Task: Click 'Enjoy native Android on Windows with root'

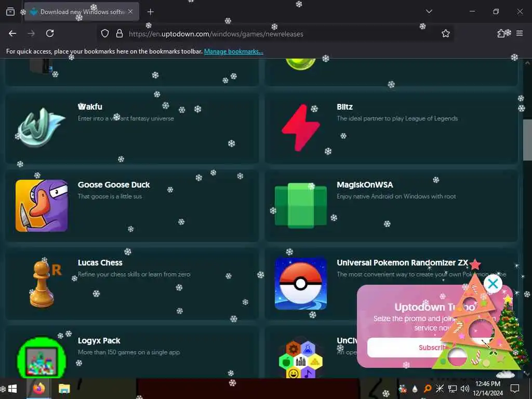Action: tap(396, 196)
